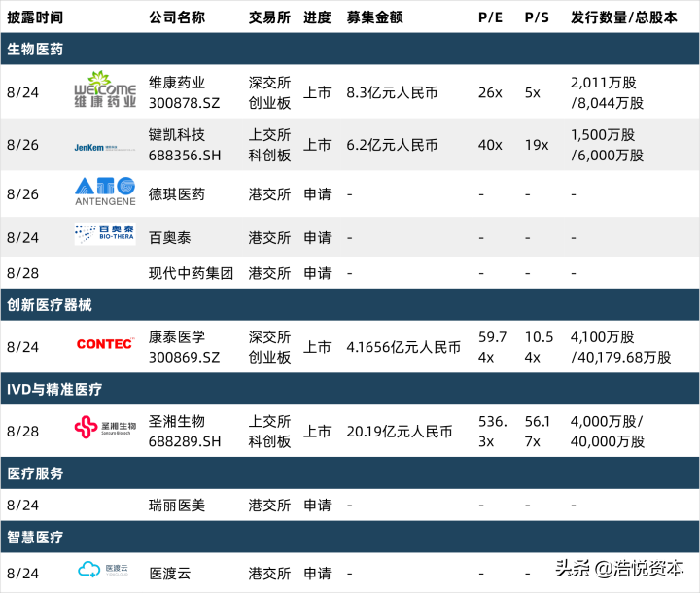This screenshot has height=593, width=700.
Task: Click 上市 status in 维康药业 row
Action: point(317,92)
